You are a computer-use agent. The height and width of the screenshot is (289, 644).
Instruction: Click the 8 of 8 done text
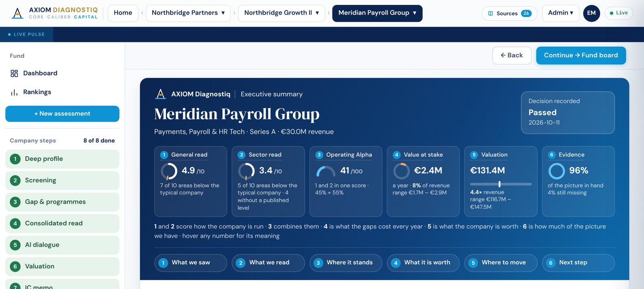(x=99, y=141)
